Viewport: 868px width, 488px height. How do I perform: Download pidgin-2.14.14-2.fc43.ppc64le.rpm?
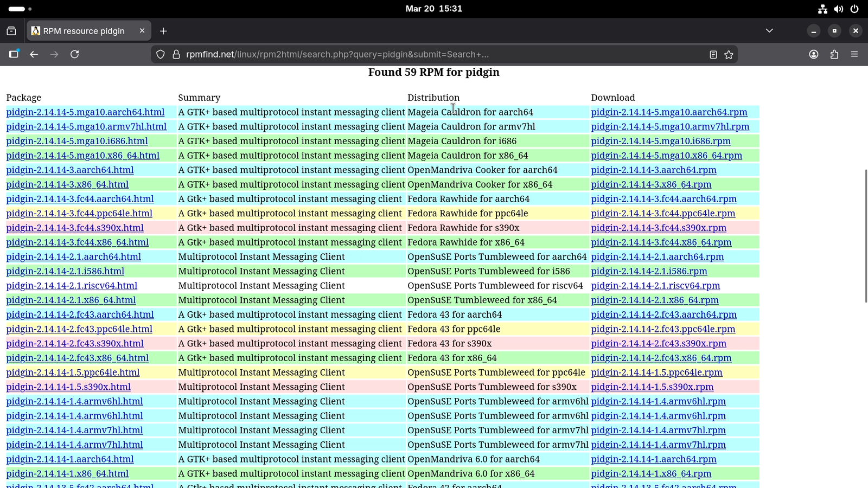[x=663, y=329]
